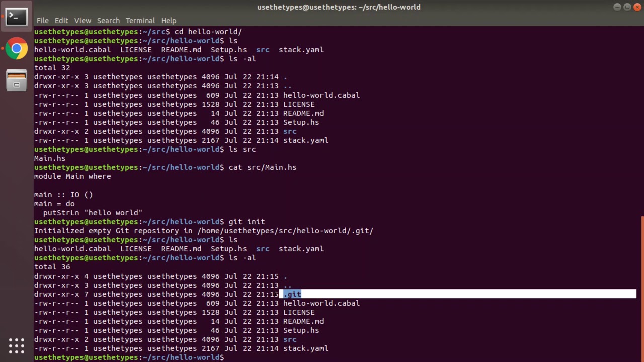Click 'git init' command text
This screenshot has width=644, height=362.
247,222
